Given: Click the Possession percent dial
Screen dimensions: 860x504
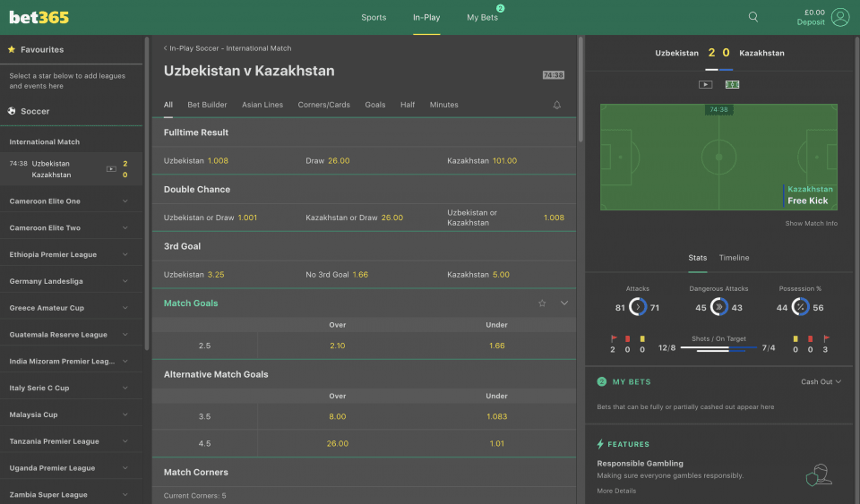Looking at the screenshot, I should pyautogui.click(x=800, y=307).
